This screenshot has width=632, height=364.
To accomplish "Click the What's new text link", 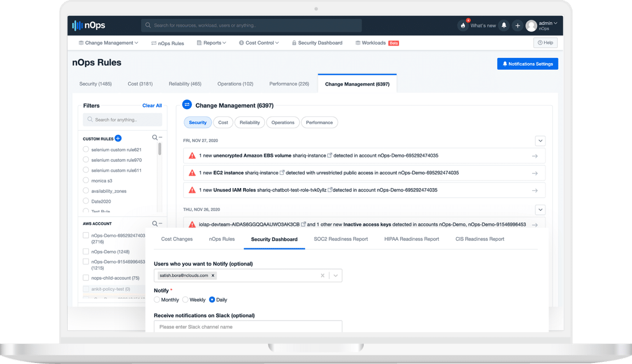I will point(483,26).
